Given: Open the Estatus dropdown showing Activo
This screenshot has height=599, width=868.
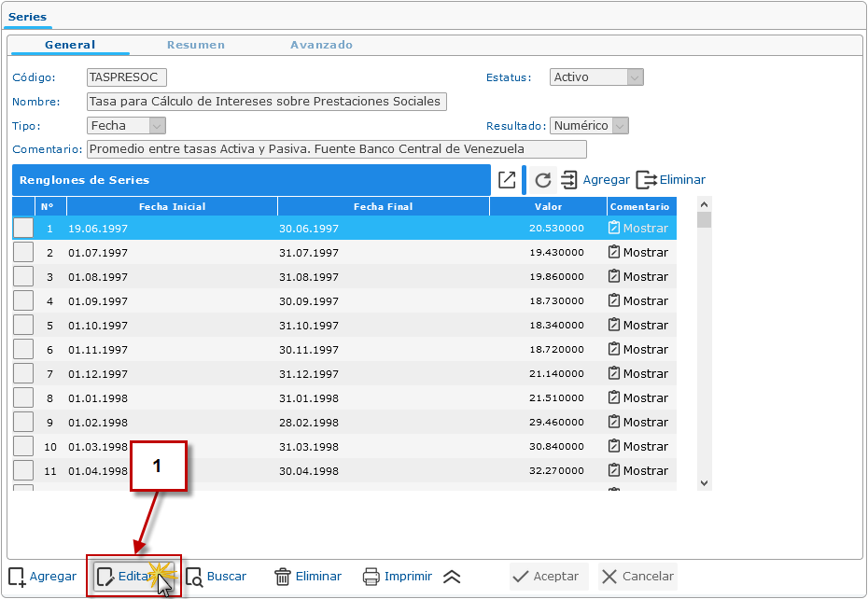Looking at the screenshot, I should pyautogui.click(x=635, y=77).
